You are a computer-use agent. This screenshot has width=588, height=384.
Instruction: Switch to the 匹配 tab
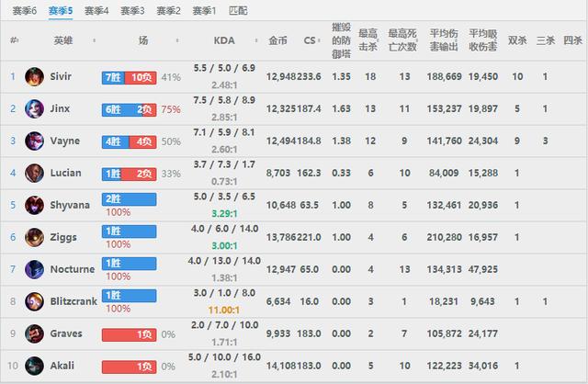[237, 11]
